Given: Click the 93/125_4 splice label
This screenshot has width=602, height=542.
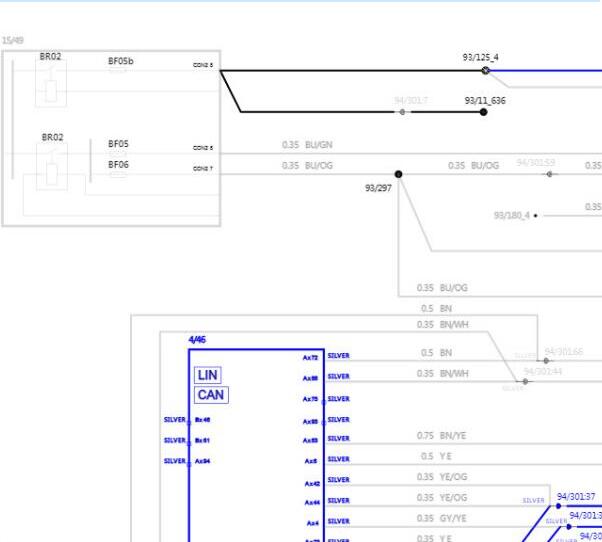Looking at the screenshot, I should (480, 57).
